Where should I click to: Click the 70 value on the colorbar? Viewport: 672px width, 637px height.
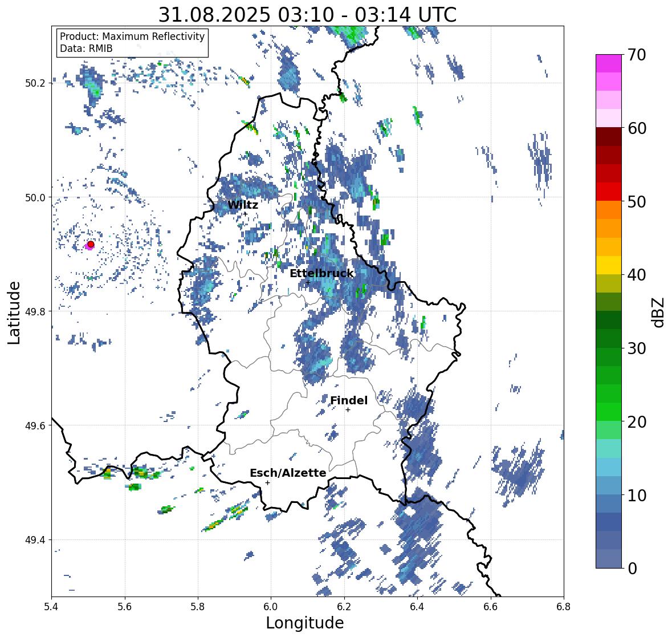pyautogui.click(x=637, y=55)
